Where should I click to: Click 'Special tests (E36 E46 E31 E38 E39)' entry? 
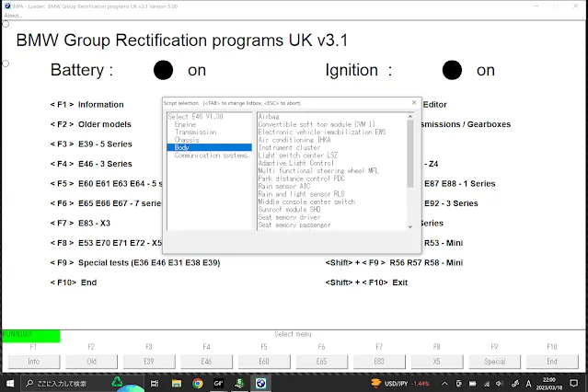(x=149, y=263)
